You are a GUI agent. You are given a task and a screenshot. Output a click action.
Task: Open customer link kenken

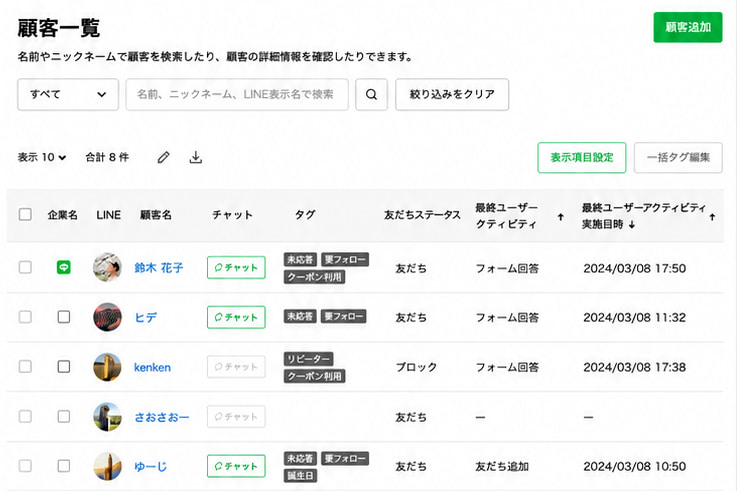[152, 367]
